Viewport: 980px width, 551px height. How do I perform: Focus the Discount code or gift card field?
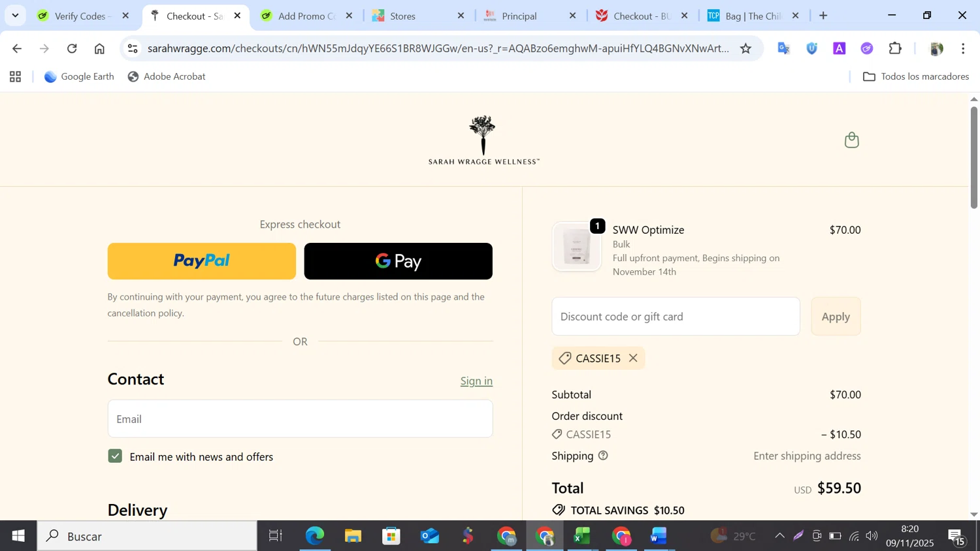[x=676, y=317]
